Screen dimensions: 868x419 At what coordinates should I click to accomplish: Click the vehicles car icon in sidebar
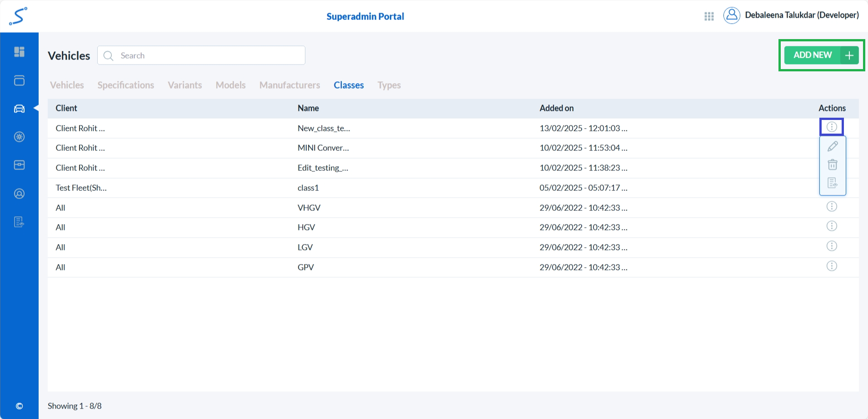tap(19, 109)
